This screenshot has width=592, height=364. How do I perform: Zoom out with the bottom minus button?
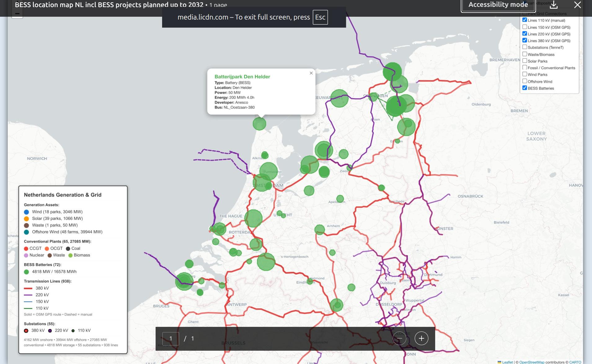(x=399, y=338)
